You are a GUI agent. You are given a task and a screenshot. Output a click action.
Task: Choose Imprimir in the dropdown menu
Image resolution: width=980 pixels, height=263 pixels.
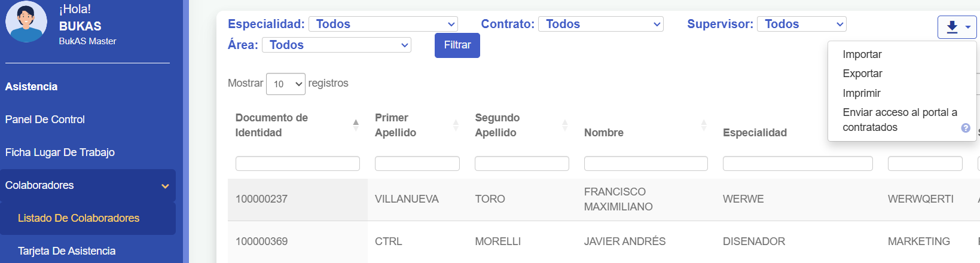click(x=861, y=93)
